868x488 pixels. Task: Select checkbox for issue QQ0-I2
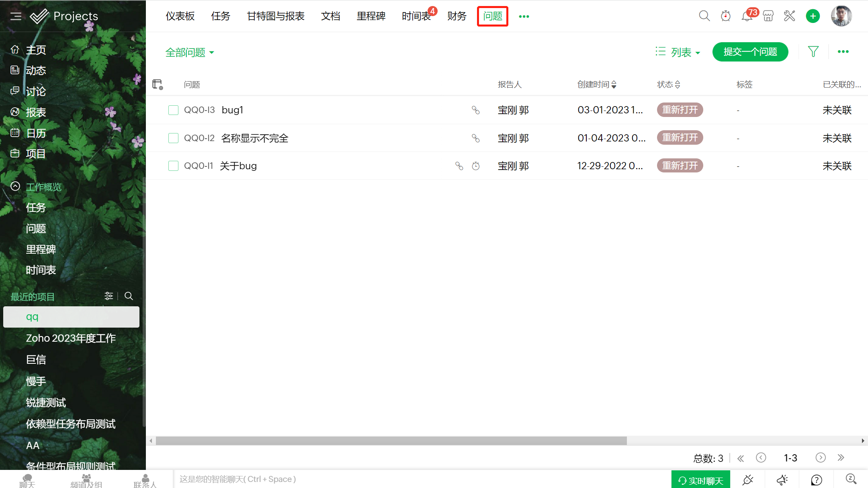point(173,138)
